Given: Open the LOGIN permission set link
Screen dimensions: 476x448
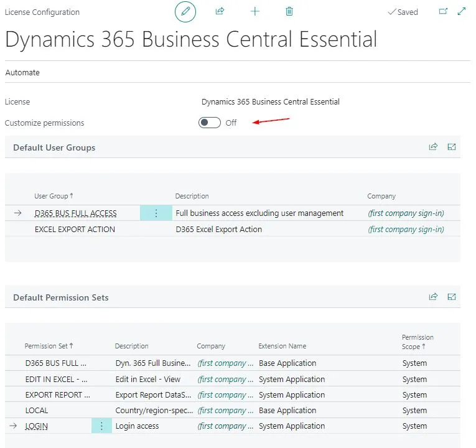Looking at the screenshot, I should tap(37, 426).
